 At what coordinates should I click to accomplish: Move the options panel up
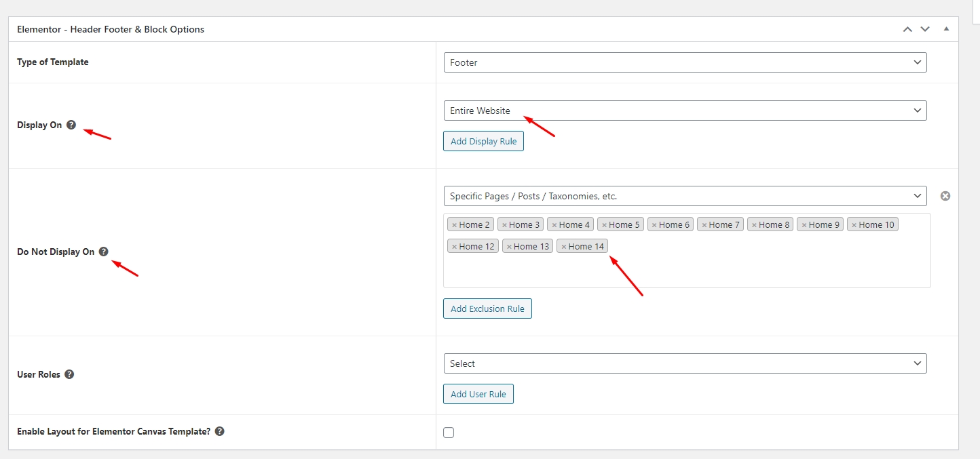pyautogui.click(x=907, y=29)
